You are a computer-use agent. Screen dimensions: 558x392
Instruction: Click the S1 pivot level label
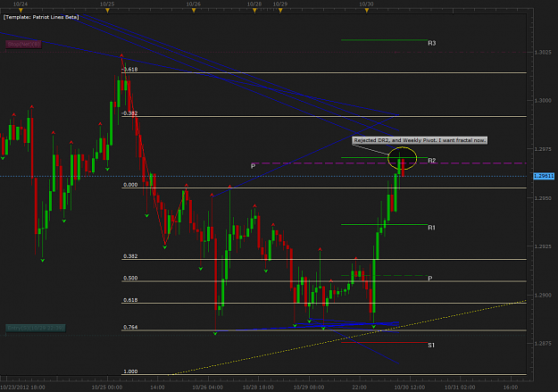(x=431, y=345)
